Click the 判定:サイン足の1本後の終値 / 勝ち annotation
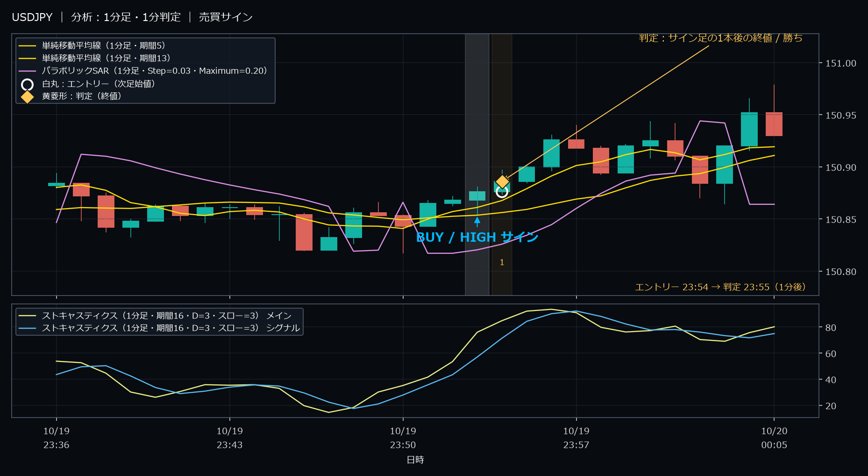Image resolution: width=868 pixels, height=476 pixels. [x=720, y=38]
